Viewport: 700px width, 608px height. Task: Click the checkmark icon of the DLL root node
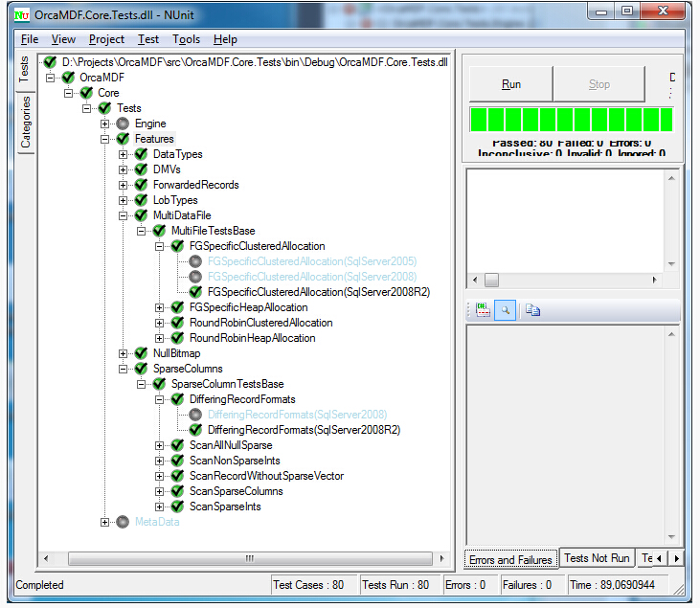(50, 62)
